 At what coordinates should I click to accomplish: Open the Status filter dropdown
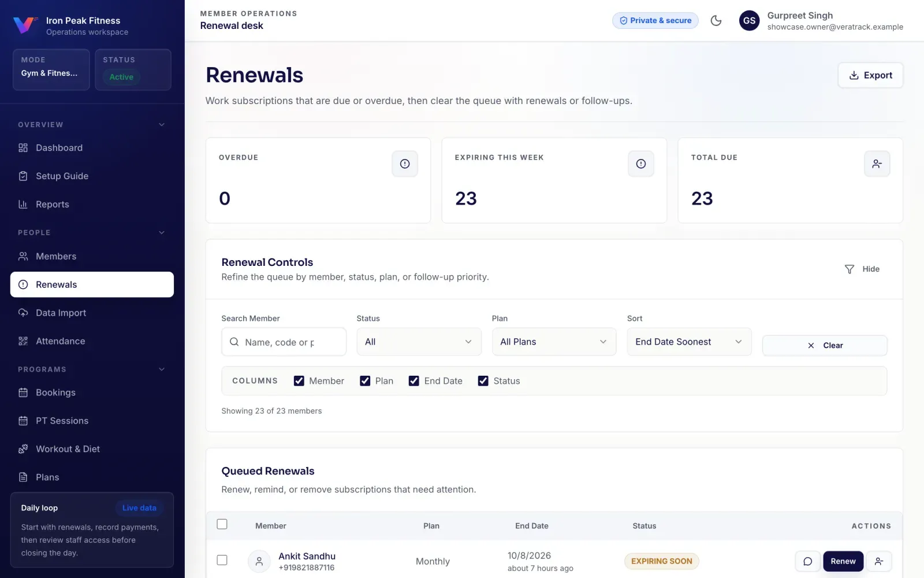419,342
